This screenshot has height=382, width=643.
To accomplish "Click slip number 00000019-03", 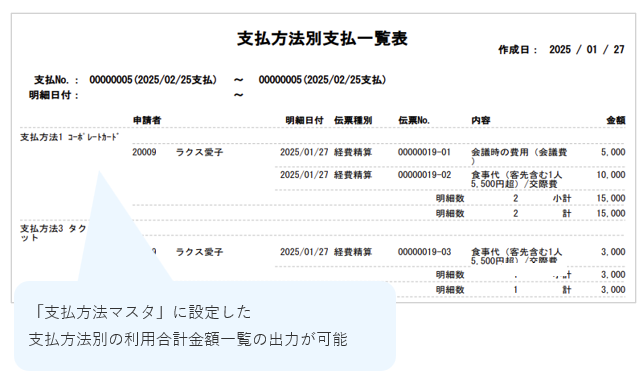I will (424, 252).
